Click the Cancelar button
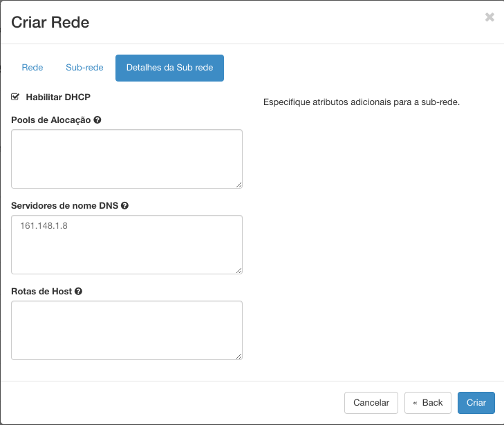This screenshot has width=504, height=425. click(371, 402)
